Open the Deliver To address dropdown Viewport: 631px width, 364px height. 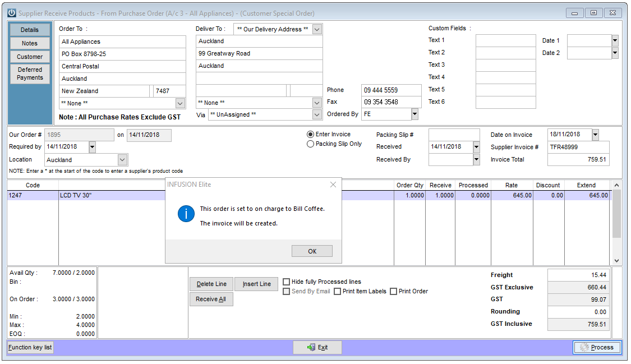tap(317, 29)
